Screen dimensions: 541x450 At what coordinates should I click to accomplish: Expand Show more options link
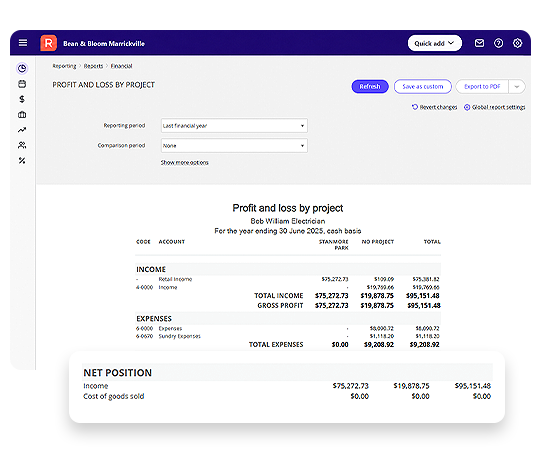click(x=185, y=163)
